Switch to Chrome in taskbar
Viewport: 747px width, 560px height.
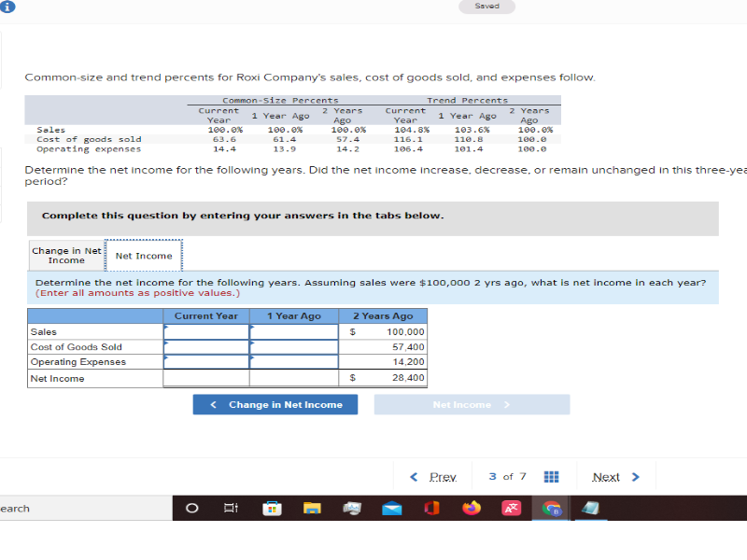pyautogui.click(x=551, y=509)
